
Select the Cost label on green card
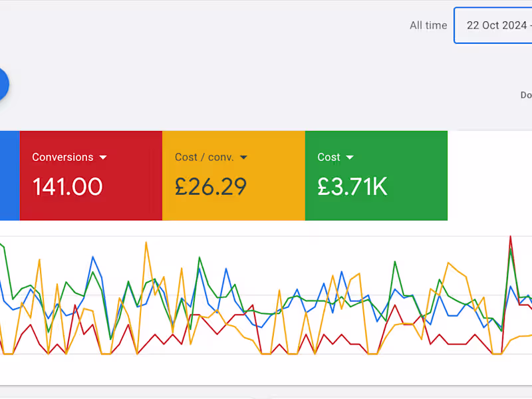(329, 158)
